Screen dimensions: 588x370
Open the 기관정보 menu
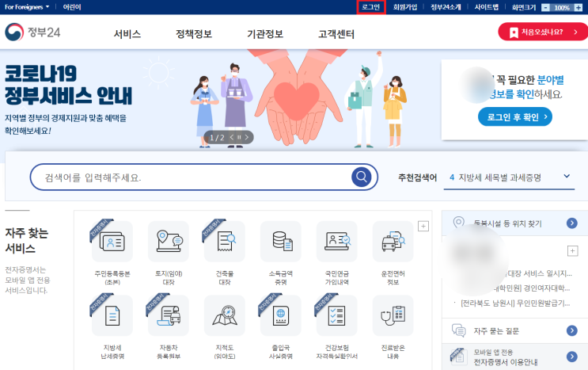tap(265, 34)
